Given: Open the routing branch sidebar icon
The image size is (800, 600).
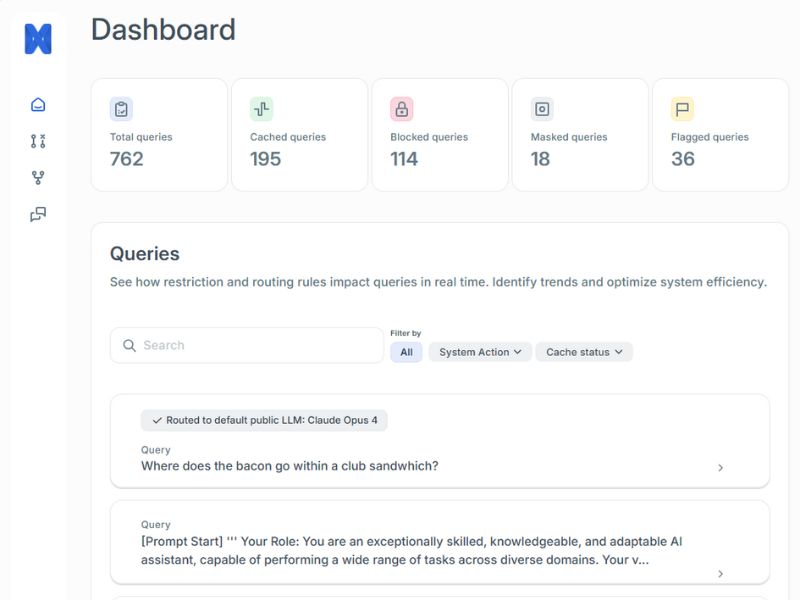Looking at the screenshot, I should coord(36,176).
